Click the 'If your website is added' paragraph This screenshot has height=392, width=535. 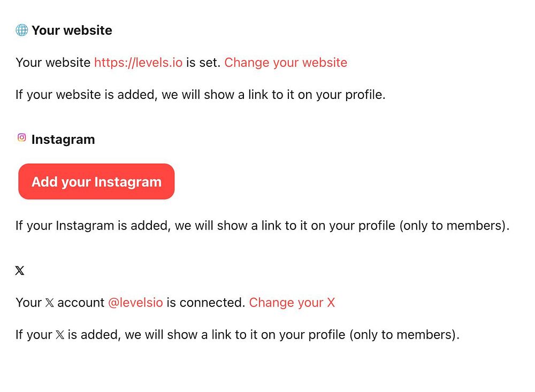coord(200,95)
